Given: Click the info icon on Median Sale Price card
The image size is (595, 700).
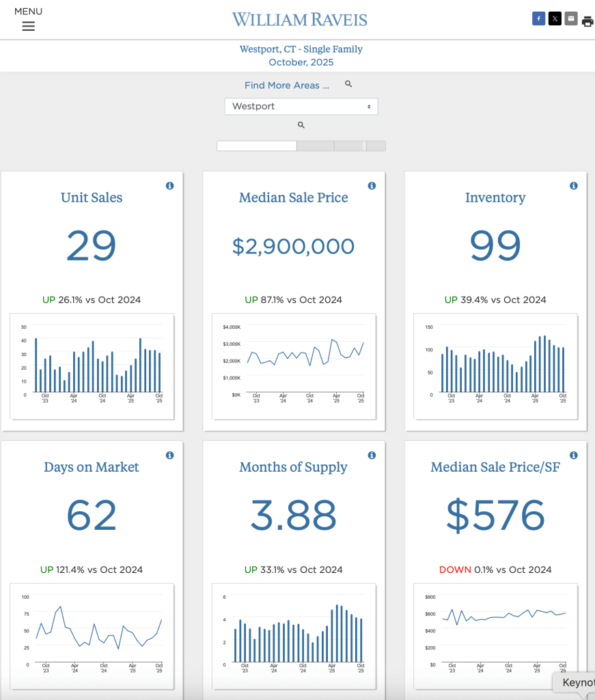Looking at the screenshot, I should pyautogui.click(x=372, y=186).
